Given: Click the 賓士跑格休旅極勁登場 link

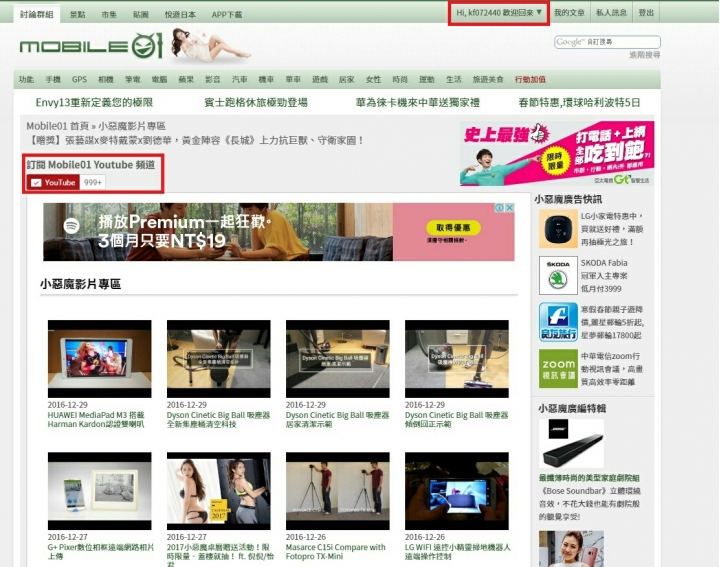Looking at the screenshot, I should click(x=256, y=102).
